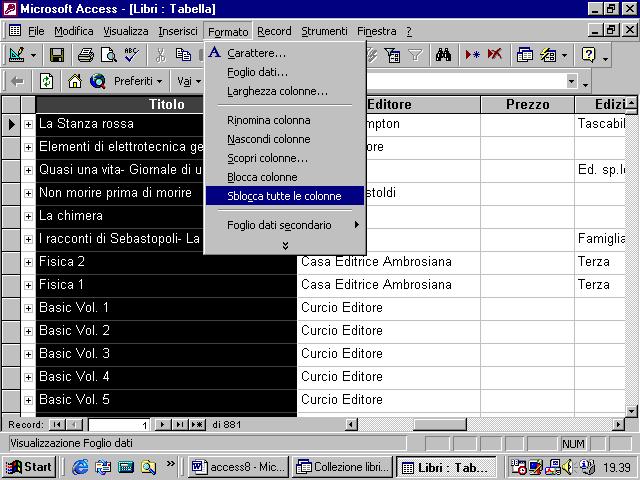The height and width of the screenshot is (480, 640).
Task: Choose Carattere... from Formato menu
Action: (x=285, y=53)
